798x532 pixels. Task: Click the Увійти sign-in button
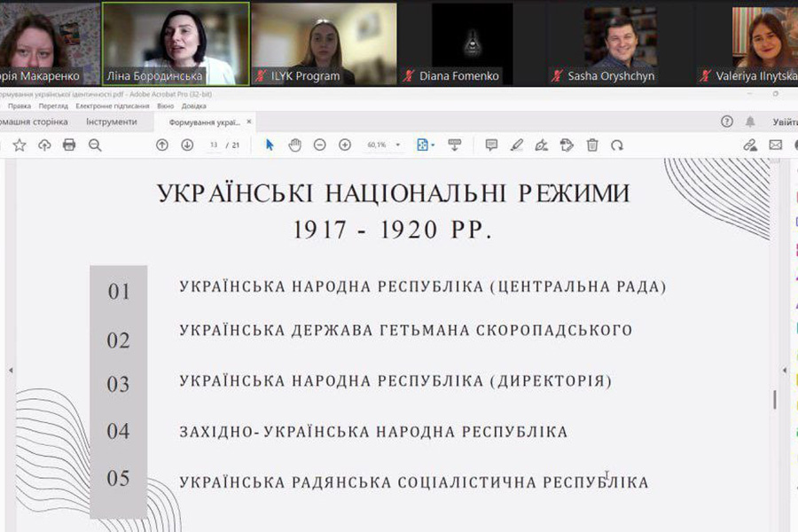pos(785,121)
